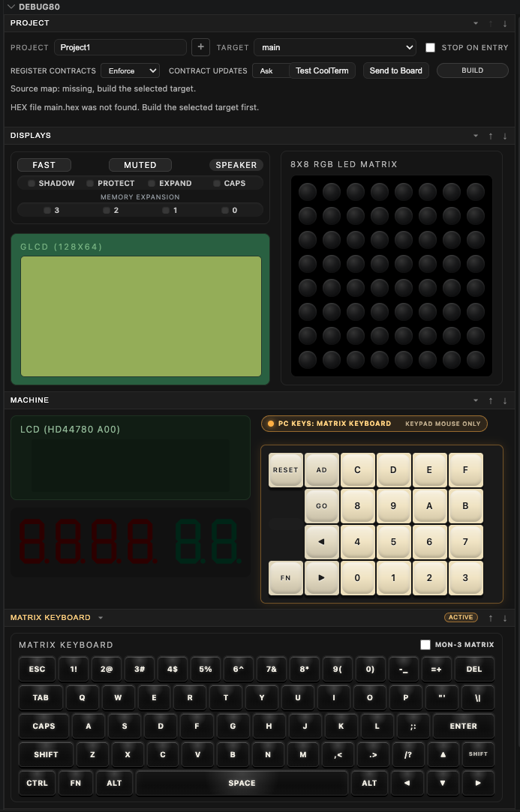This screenshot has width=520, height=812.
Task: Toggle the MUTED sound button
Action: [x=140, y=165]
